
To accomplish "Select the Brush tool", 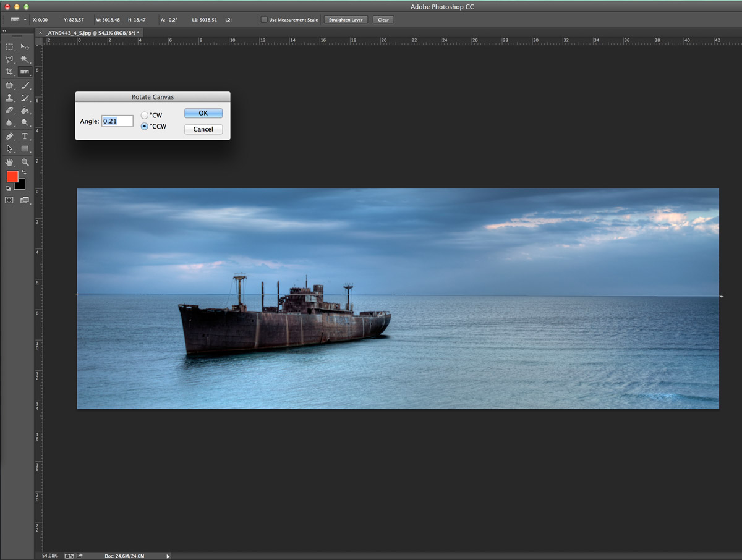I will [25, 85].
